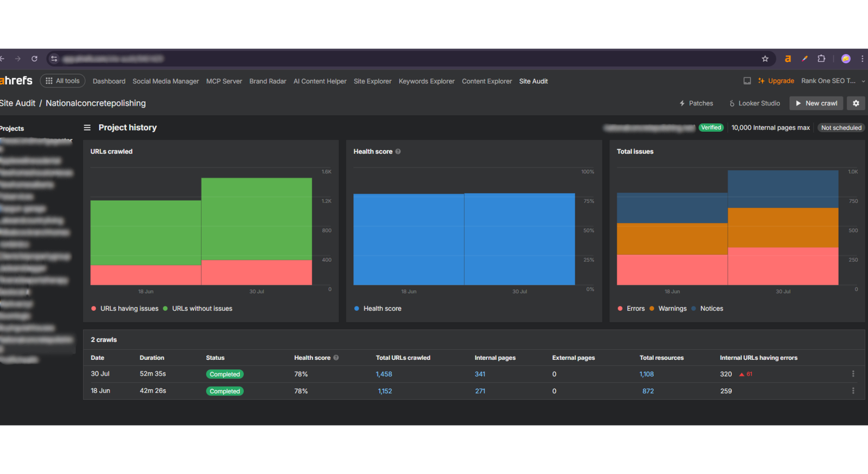Click the Health score help icon in chart
This screenshot has height=474, width=868.
[398, 151]
